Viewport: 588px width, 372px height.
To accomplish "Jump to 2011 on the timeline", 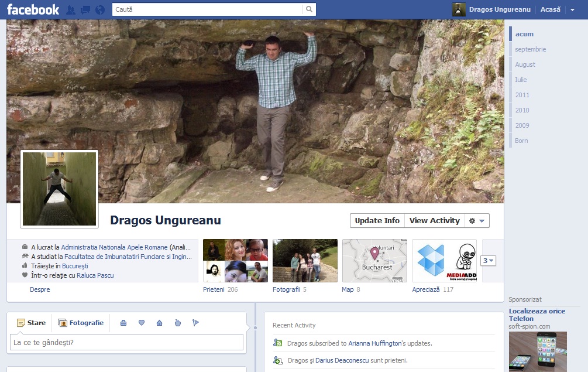I will click(x=522, y=95).
